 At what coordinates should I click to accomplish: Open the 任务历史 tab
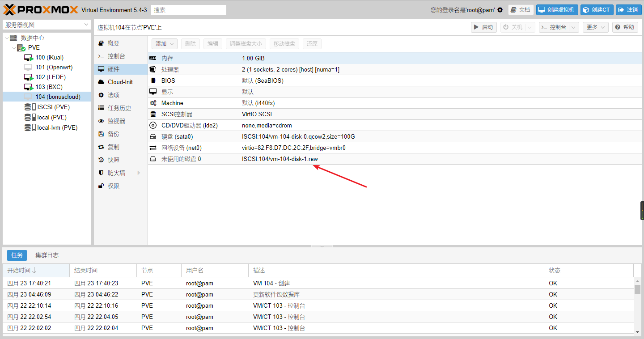click(121, 108)
